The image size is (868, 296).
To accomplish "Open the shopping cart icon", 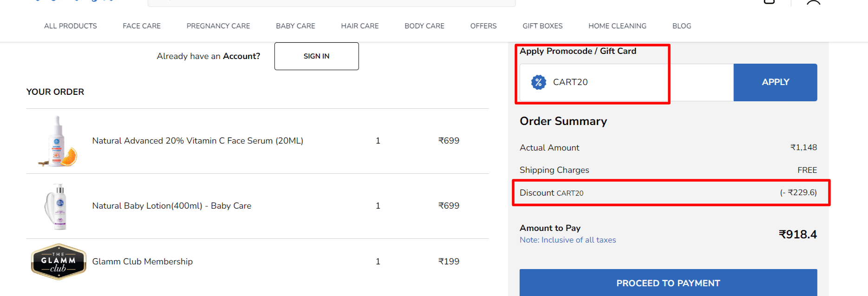I will pos(769,2).
